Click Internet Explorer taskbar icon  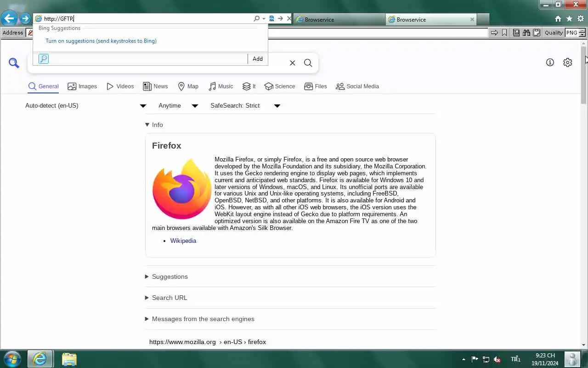click(x=40, y=359)
